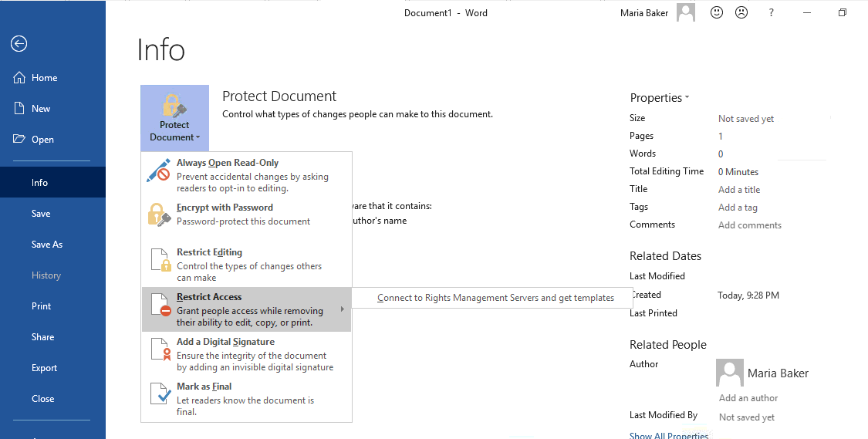Click the frown feedback face icon
868x439 pixels.
point(741,12)
